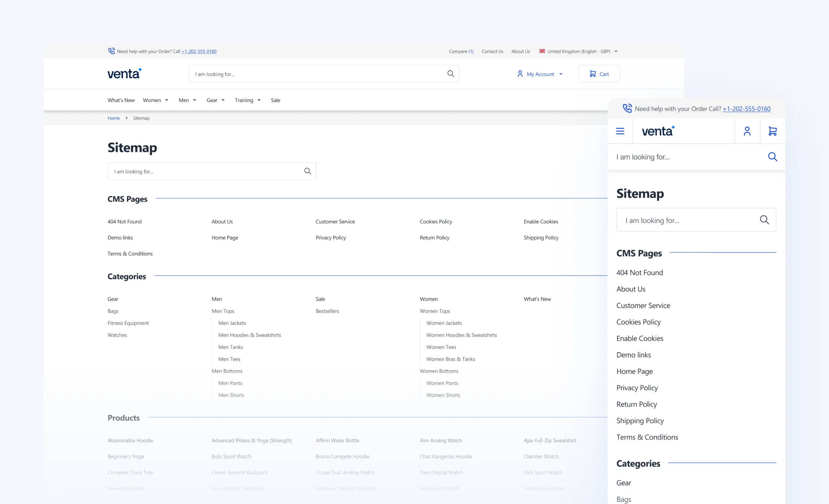Viewport: 829px width, 504px height.
Task: Open What's New in navigation bar
Action: click(121, 100)
